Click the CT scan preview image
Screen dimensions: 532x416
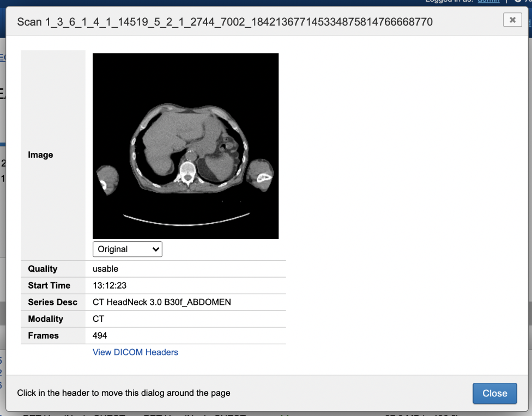[185, 146]
